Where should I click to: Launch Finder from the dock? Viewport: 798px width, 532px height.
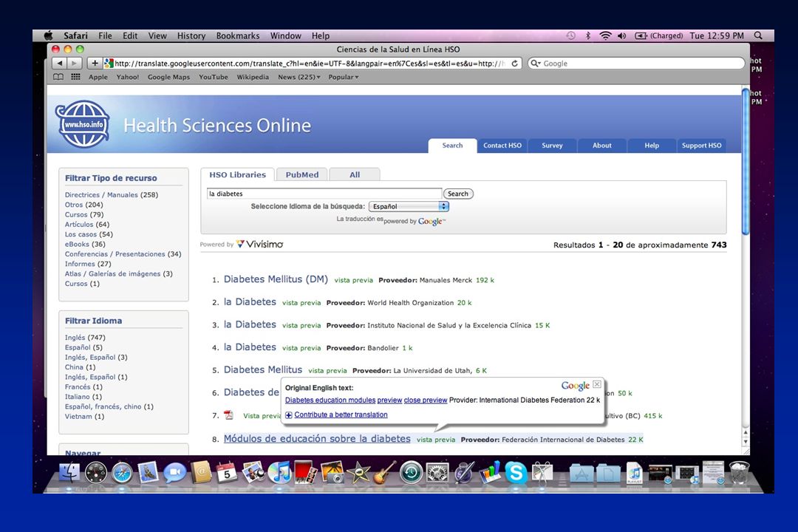(x=69, y=473)
